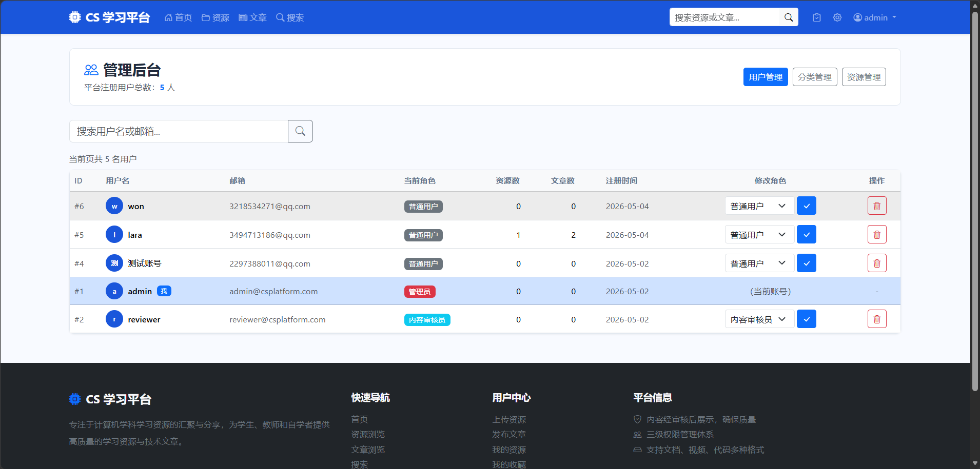
Task: Delete user lara with trash icon
Action: coord(877,235)
